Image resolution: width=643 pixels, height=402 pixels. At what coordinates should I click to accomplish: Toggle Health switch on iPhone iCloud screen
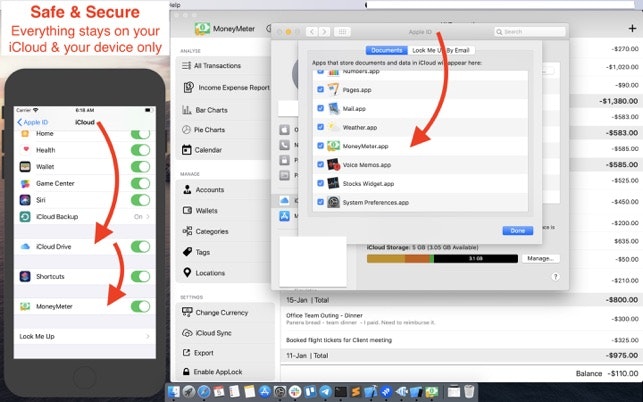coord(140,150)
